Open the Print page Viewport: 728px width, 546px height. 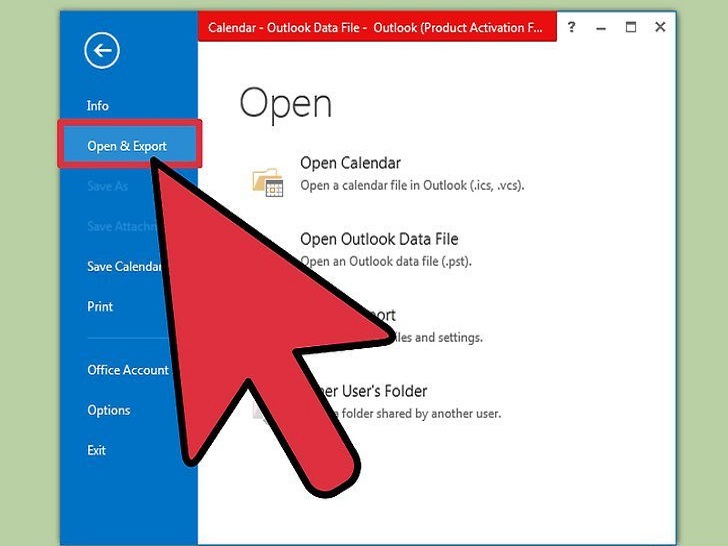point(100,306)
